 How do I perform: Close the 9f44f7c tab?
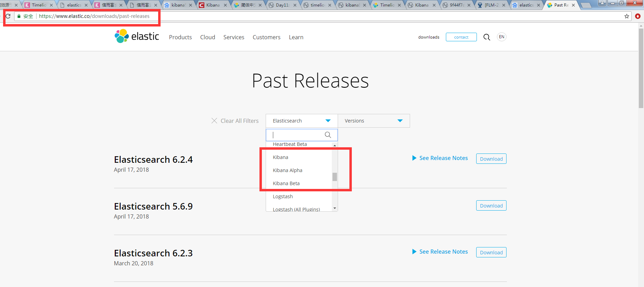pos(469,5)
